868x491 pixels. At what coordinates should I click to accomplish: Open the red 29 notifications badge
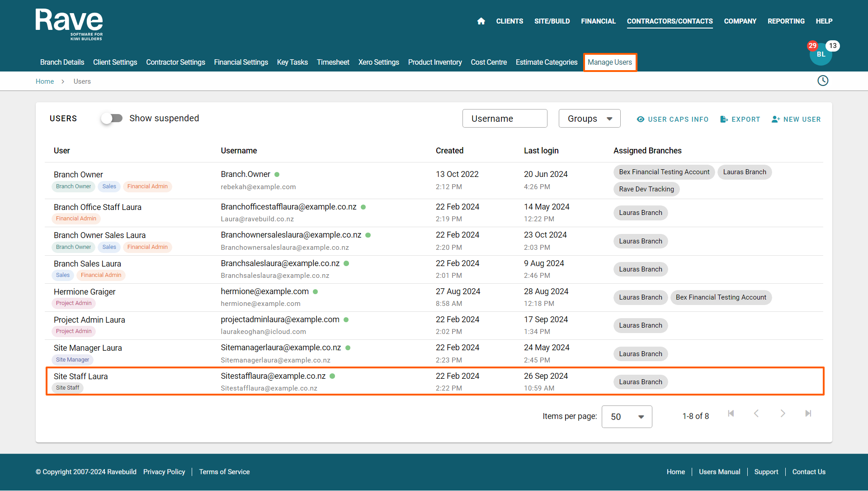812,46
